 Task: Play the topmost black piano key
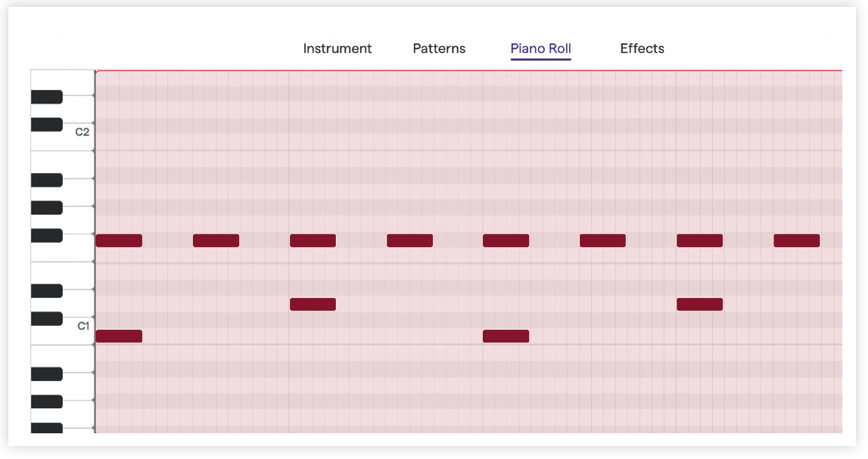click(46, 97)
